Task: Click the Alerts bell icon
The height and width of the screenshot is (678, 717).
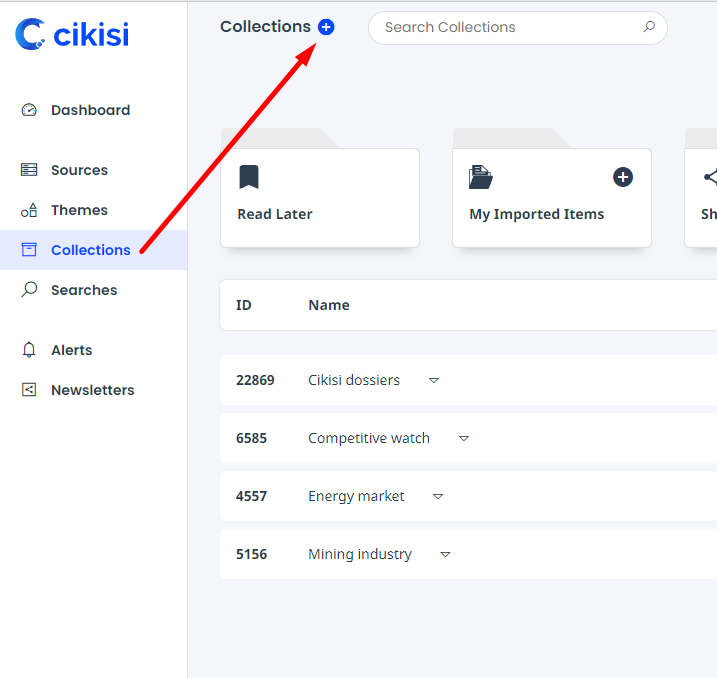Action: pos(29,350)
